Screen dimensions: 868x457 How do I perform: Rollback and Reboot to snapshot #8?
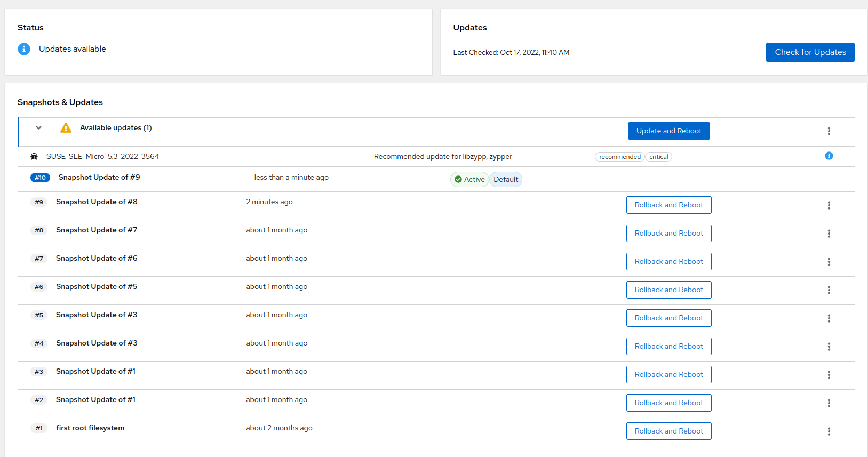[x=669, y=234]
